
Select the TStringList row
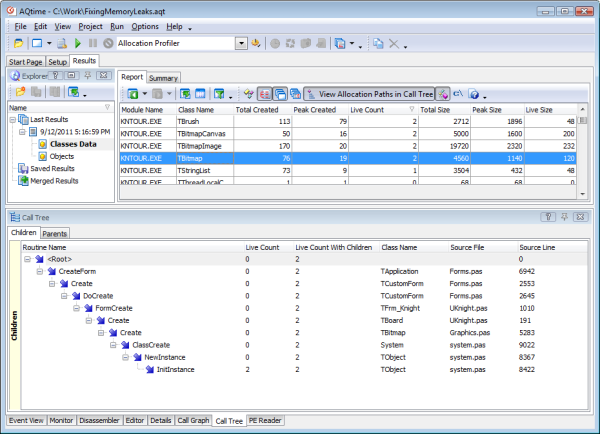[x=348, y=170]
